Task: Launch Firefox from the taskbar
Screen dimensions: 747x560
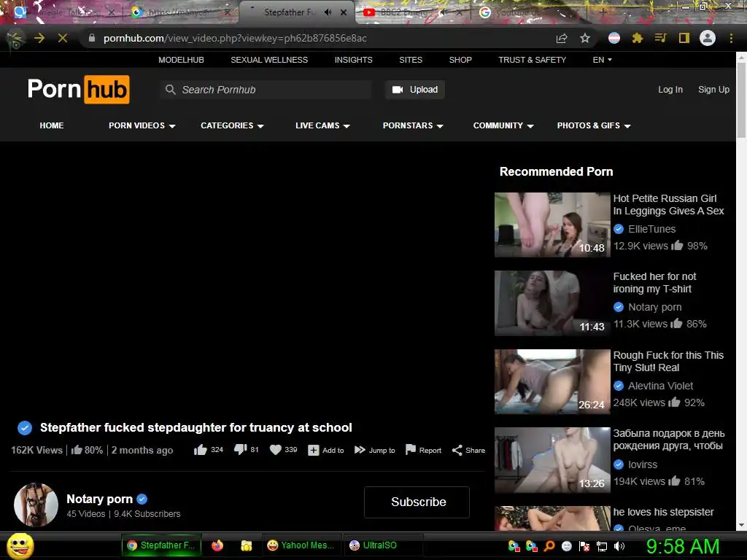Action: pos(217,545)
